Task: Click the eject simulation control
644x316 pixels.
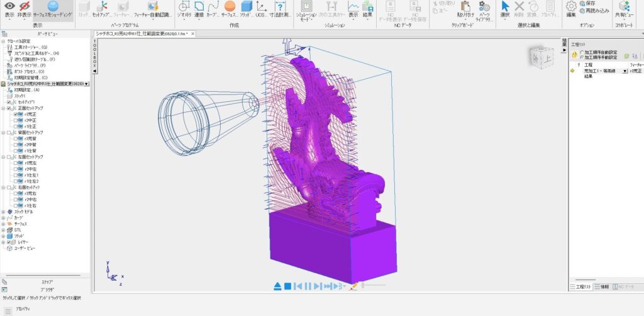Action: tap(277, 286)
